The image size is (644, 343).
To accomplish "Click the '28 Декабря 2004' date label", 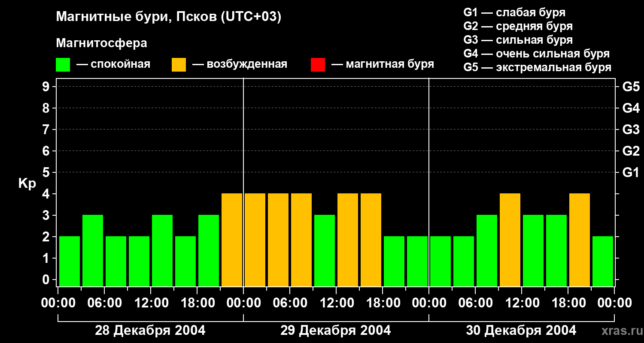I will point(150,331).
